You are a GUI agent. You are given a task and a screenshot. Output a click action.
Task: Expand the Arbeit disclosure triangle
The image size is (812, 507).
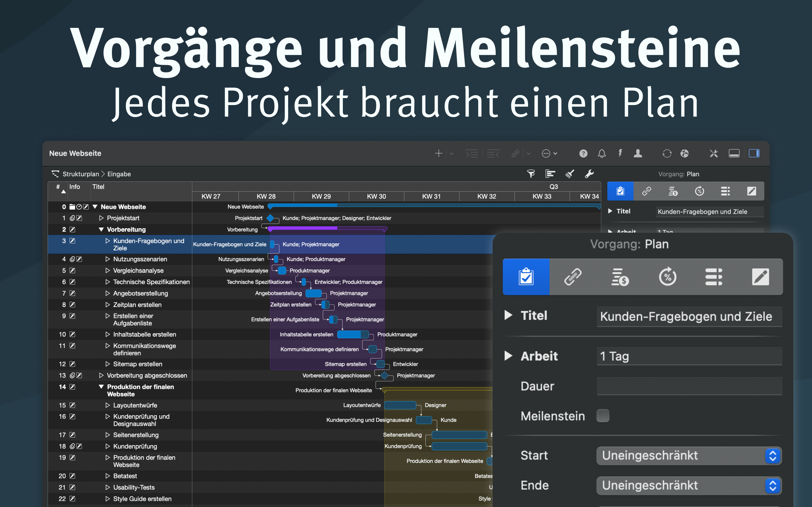pyautogui.click(x=508, y=356)
